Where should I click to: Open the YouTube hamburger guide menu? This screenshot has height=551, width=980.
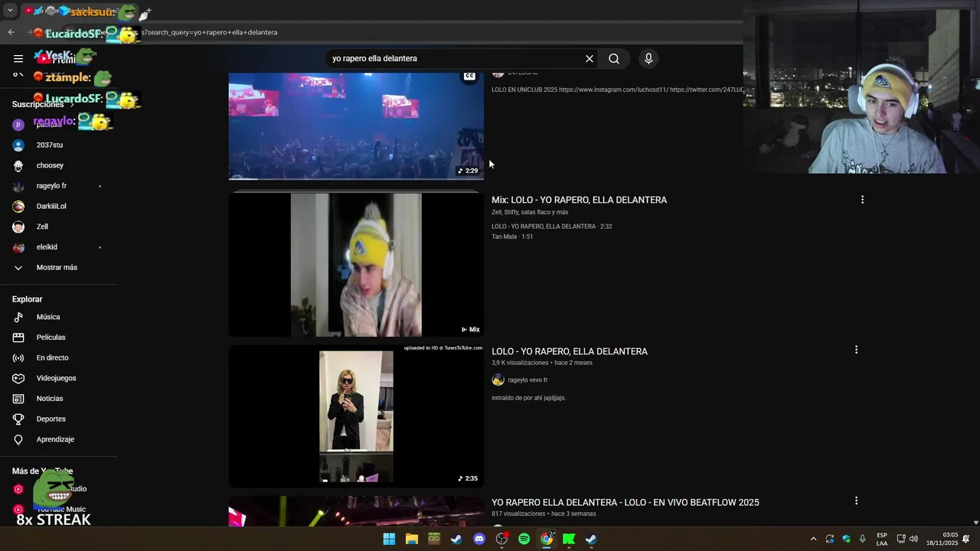[x=18, y=58]
